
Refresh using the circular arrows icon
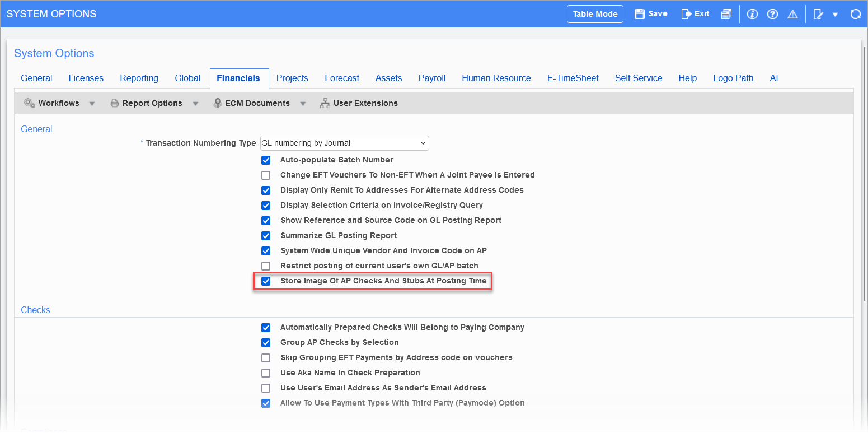click(x=855, y=14)
